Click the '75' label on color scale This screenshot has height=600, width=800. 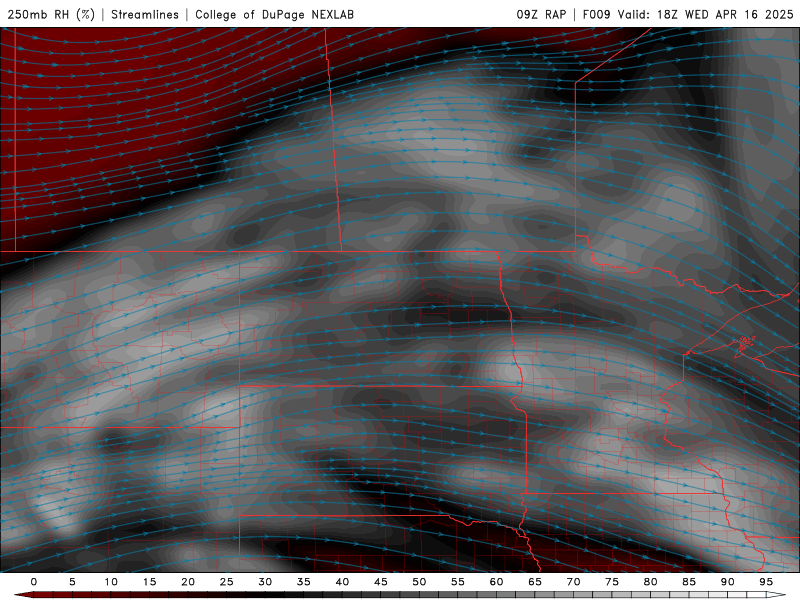612,582
